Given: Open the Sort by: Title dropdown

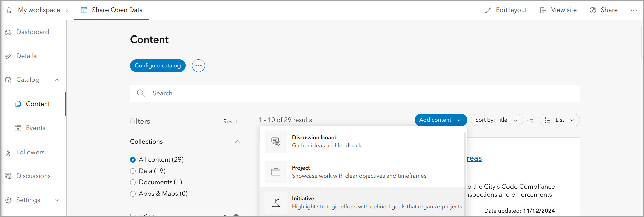Looking at the screenshot, I should [x=496, y=120].
